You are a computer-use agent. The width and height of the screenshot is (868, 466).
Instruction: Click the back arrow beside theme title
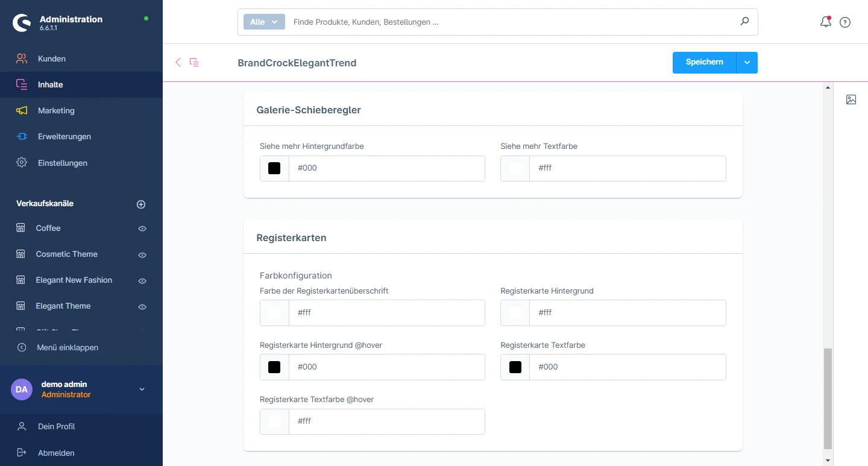pos(178,62)
